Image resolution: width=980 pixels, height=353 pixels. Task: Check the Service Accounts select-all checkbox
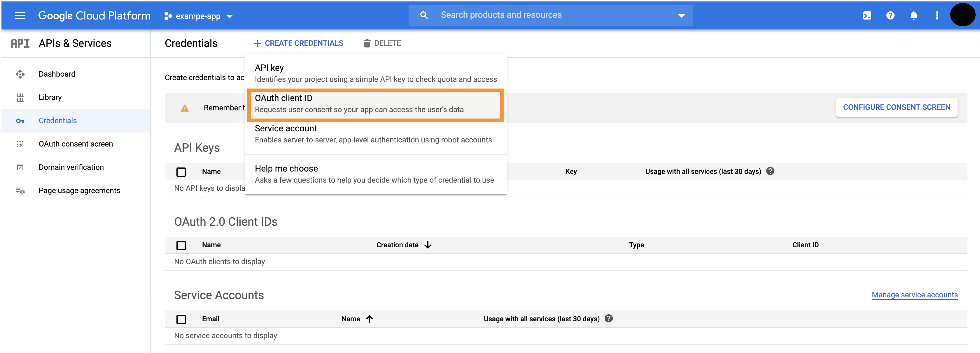click(181, 319)
